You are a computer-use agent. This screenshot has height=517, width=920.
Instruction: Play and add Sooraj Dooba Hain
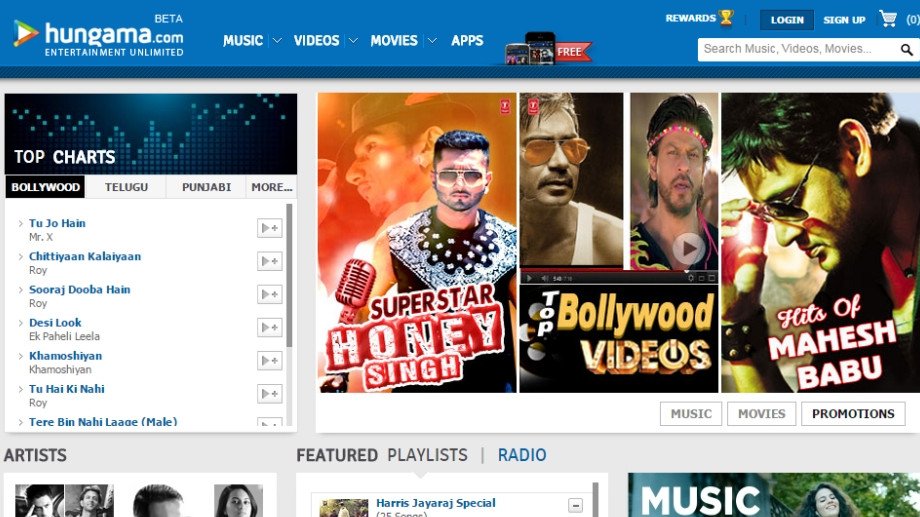click(x=269, y=294)
